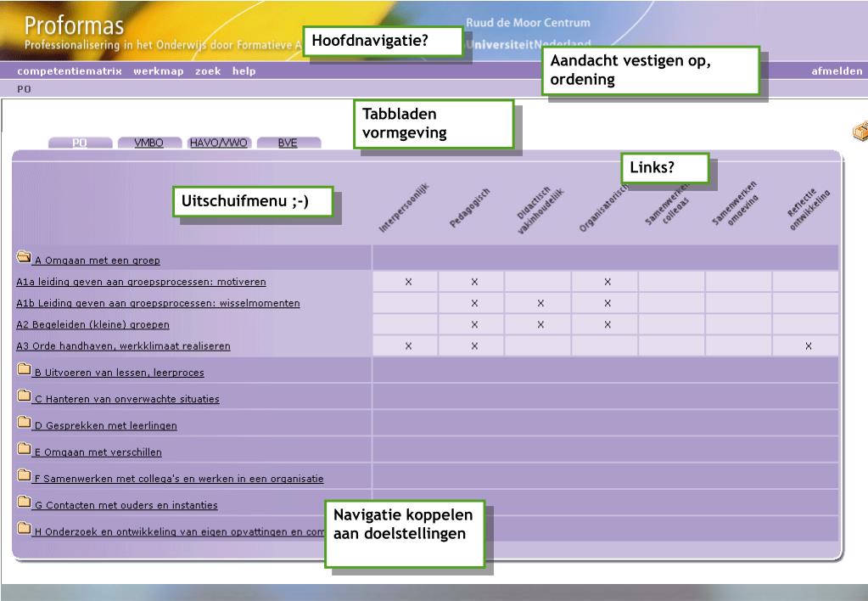
Task: Collapse category A Omgaan met een groep
Action: click(98, 261)
